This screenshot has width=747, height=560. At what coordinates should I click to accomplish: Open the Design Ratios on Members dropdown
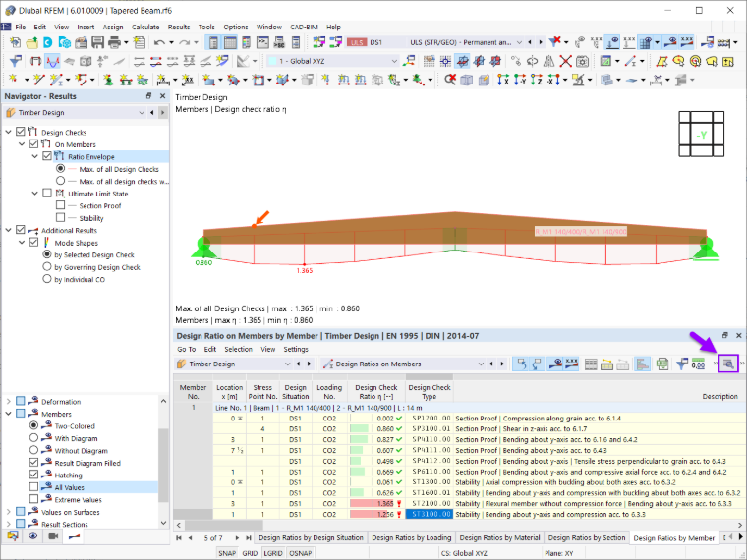[481, 364]
